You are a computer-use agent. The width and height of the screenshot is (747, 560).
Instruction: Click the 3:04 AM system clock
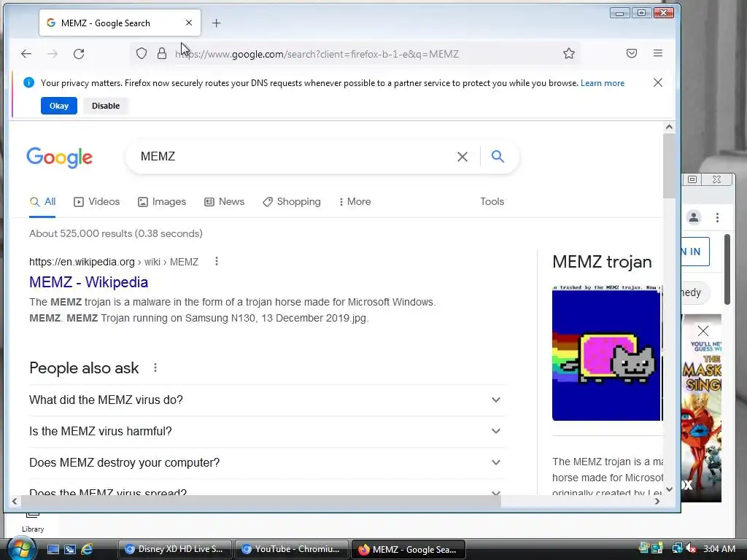[x=719, y=548]
